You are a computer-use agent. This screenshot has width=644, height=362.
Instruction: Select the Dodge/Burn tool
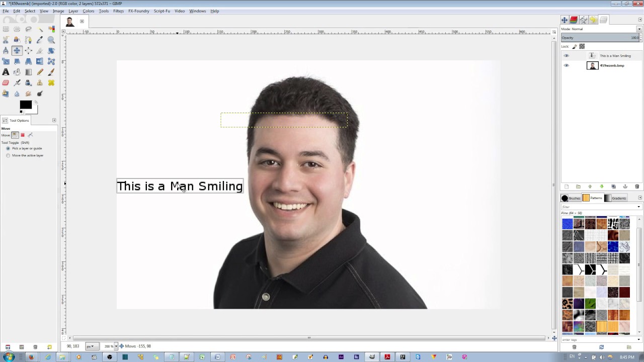[x=40, y=94]
